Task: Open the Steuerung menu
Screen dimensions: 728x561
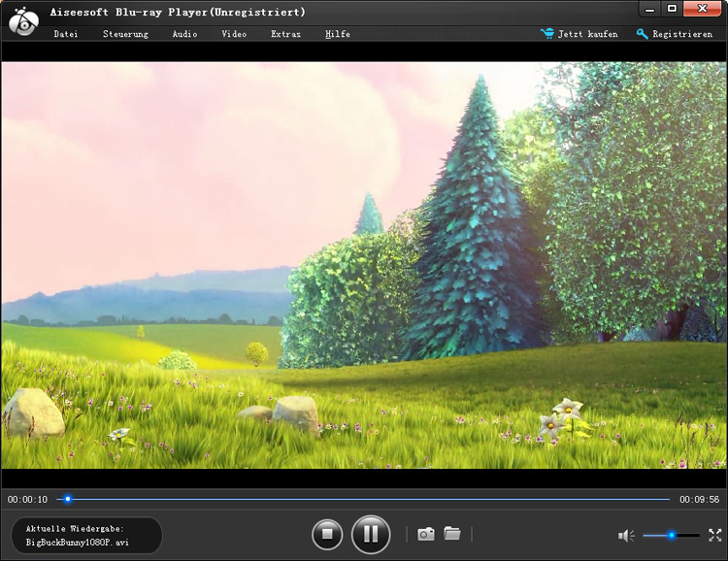Action: pyautogui.click(x=125, y=34)
